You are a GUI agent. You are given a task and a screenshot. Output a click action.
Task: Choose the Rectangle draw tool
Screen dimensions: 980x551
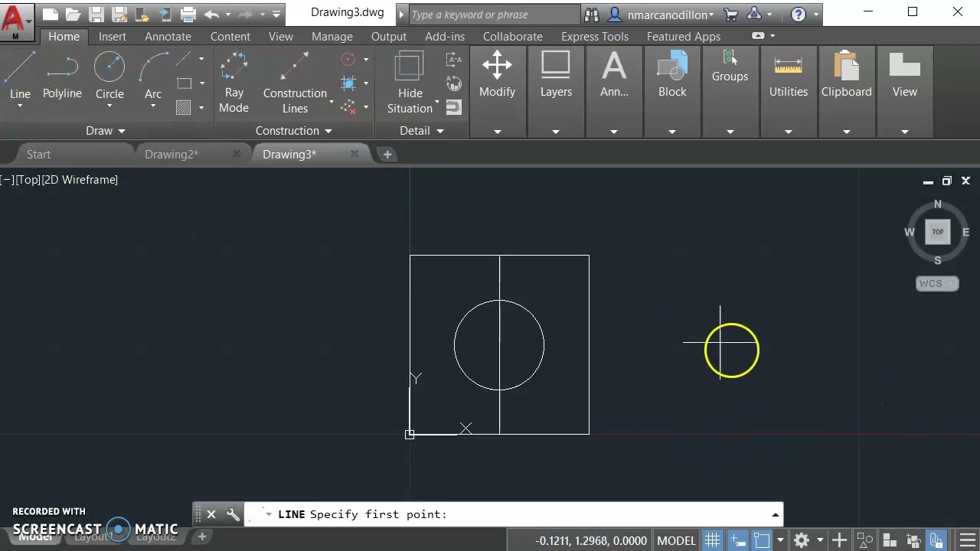185,83
